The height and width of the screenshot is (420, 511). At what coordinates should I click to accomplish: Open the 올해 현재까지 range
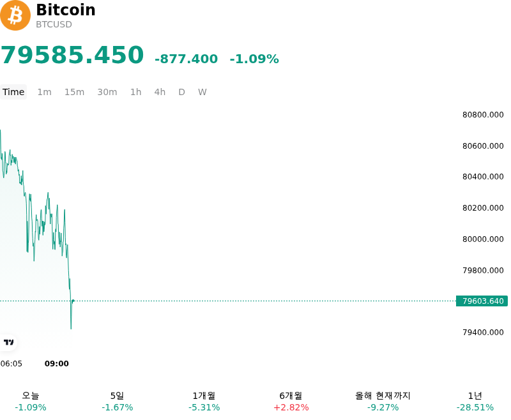pyautogui.click(x=383, y=401)
